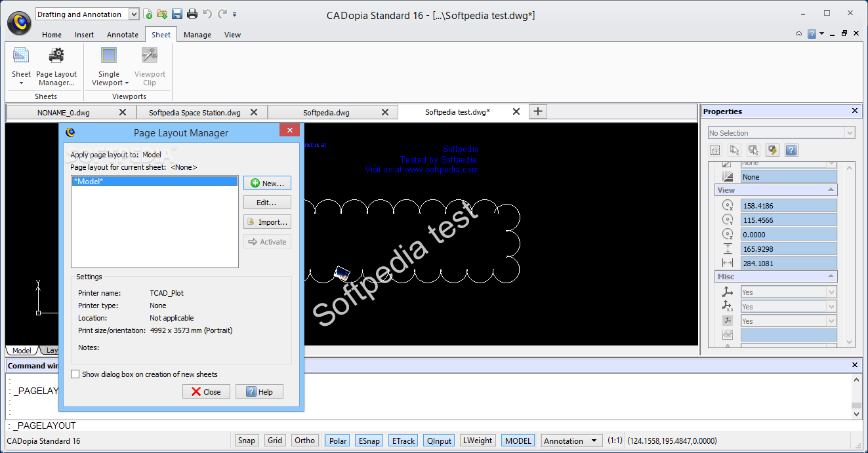This screenshot has width=868, height=453.
Task: Toggle ETrack in the status bar
Action: point(403,441)
